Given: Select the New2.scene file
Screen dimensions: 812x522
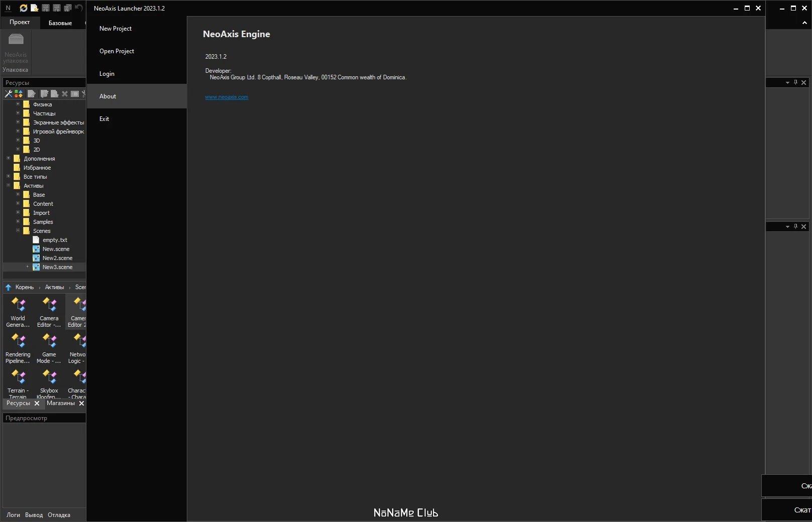Looking at the screenshot, I should click(x=57, y=258).
